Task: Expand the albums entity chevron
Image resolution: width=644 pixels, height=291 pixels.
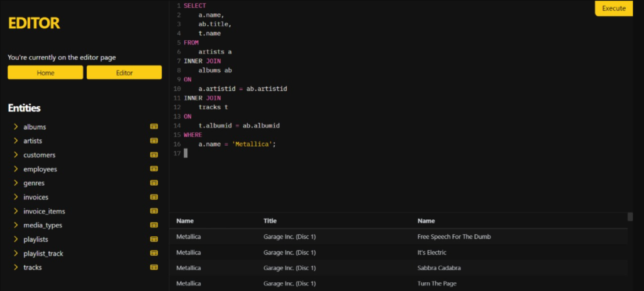Action: point(15,127)
